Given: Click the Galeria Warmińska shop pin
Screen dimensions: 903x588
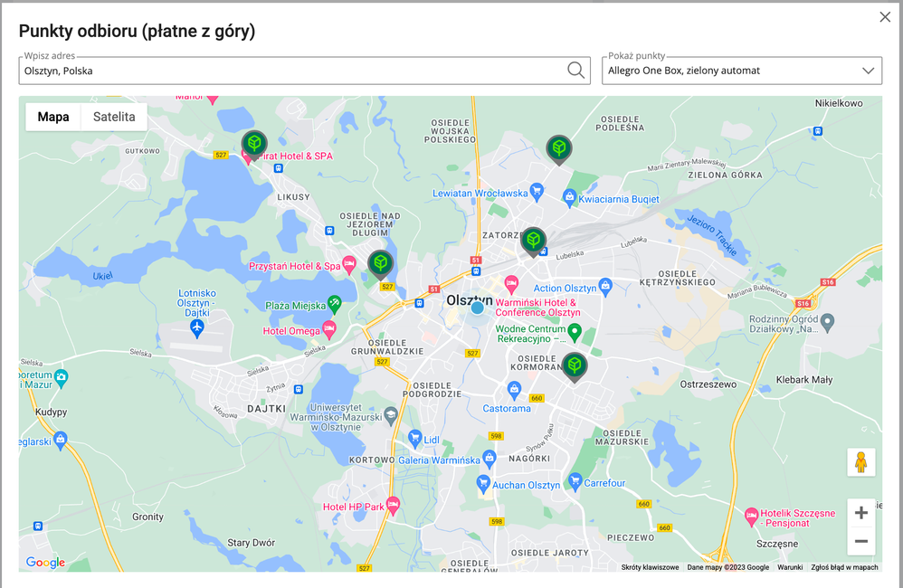Looking at the screenshot, I should pos(489,459).
